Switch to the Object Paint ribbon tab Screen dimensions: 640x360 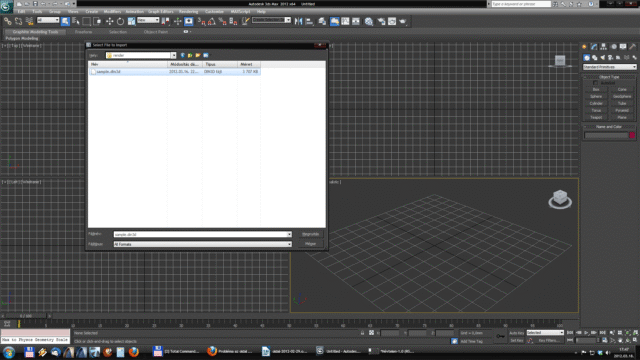coord(156,32)
